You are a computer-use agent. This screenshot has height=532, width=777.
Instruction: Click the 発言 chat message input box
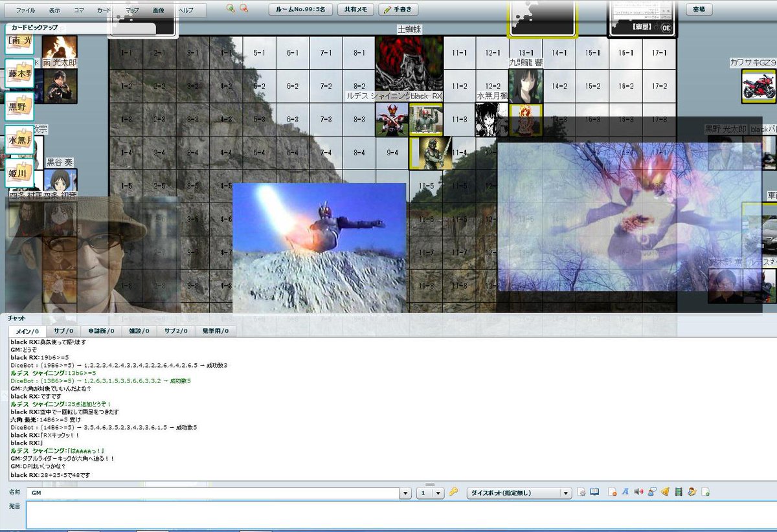(x=400, y=515)
